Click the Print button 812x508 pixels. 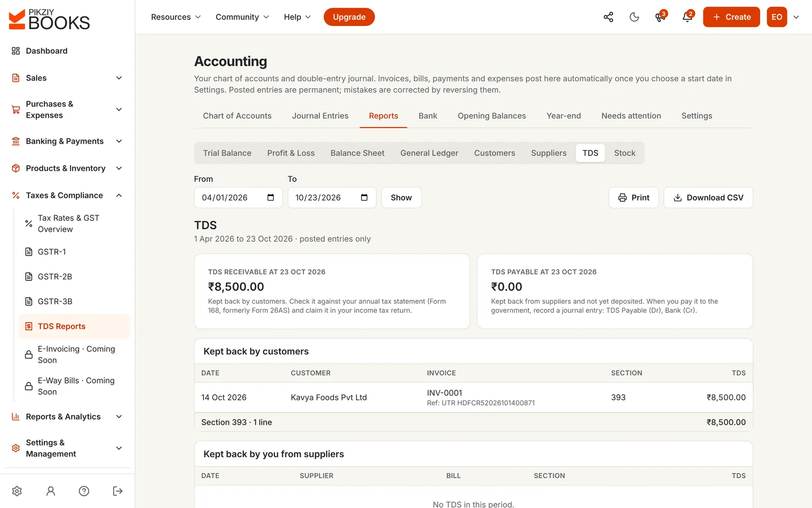[633, 198]
